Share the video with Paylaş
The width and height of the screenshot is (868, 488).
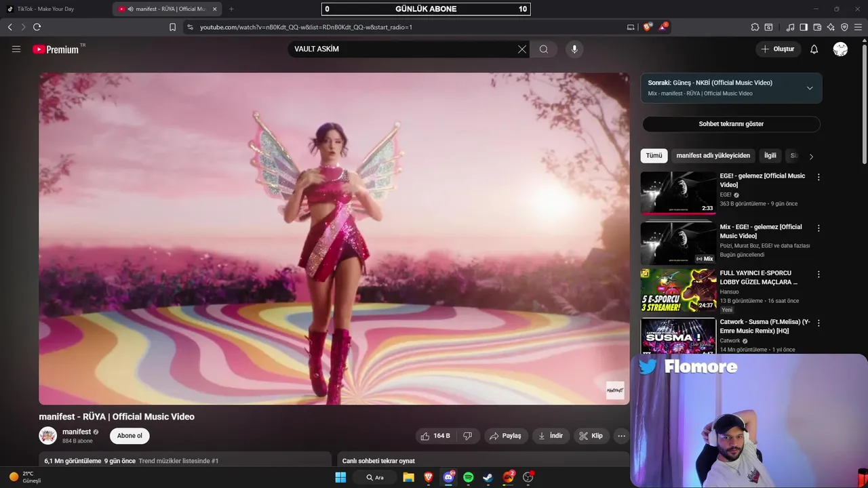[506, 436]
